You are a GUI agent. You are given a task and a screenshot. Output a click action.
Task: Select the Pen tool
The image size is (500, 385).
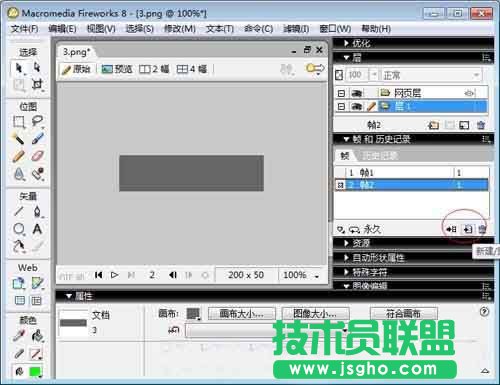pos(37,211)
